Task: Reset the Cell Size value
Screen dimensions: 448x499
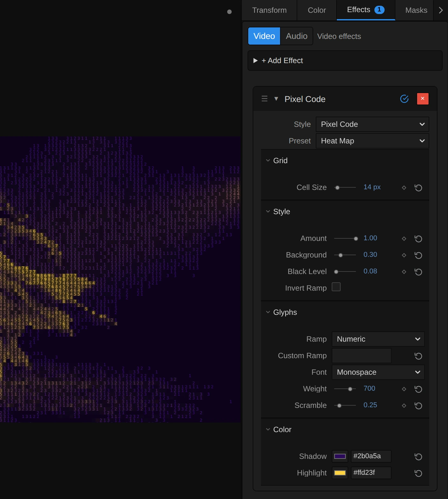Action: (x=418, y=188)
